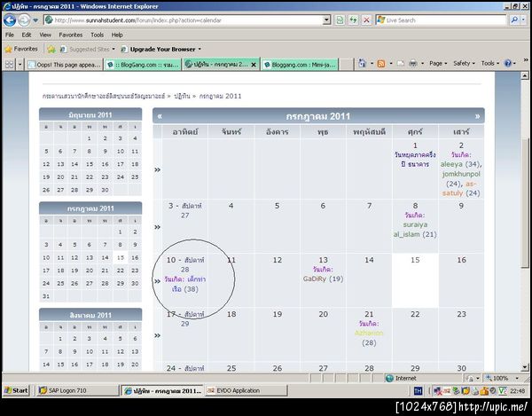
Task: Click the Internet security zone indicator
Action: pos(401,378)
